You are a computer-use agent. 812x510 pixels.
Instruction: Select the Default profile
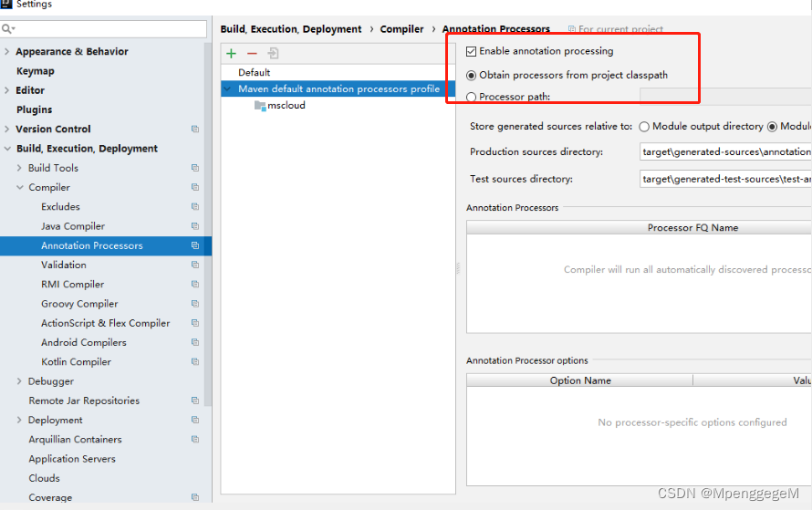point(255,72)
